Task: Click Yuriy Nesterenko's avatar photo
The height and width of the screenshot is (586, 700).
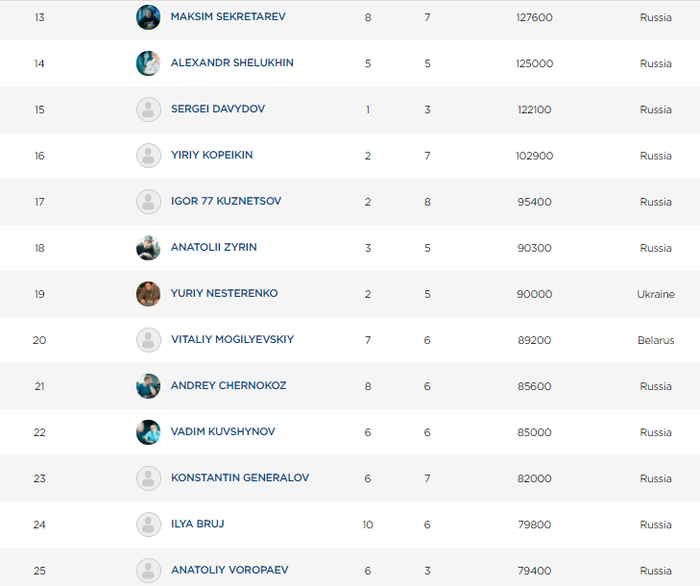Action: tap(148, 294)
